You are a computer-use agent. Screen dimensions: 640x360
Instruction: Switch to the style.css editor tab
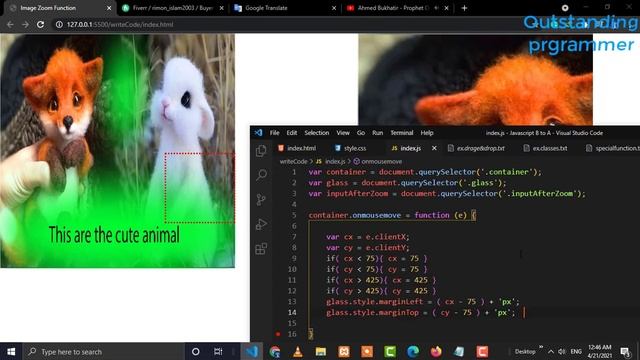(x=350, y=148)
